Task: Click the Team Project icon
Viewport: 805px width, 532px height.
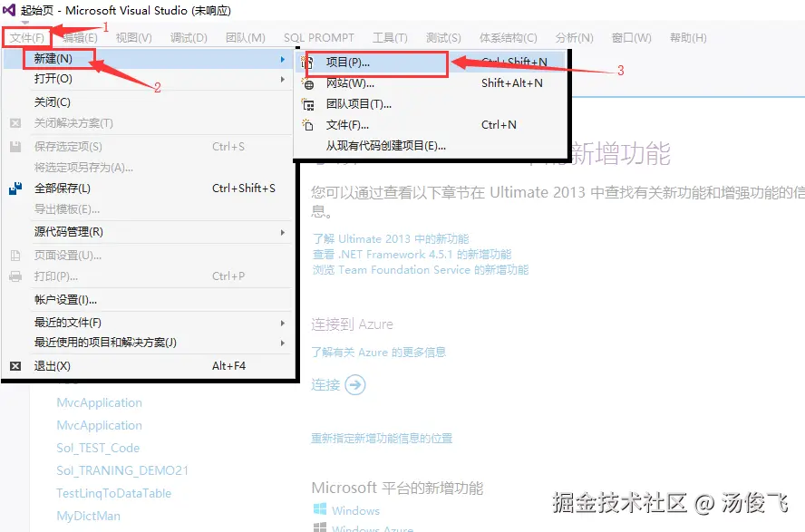Action: click(x=308, y=104)
